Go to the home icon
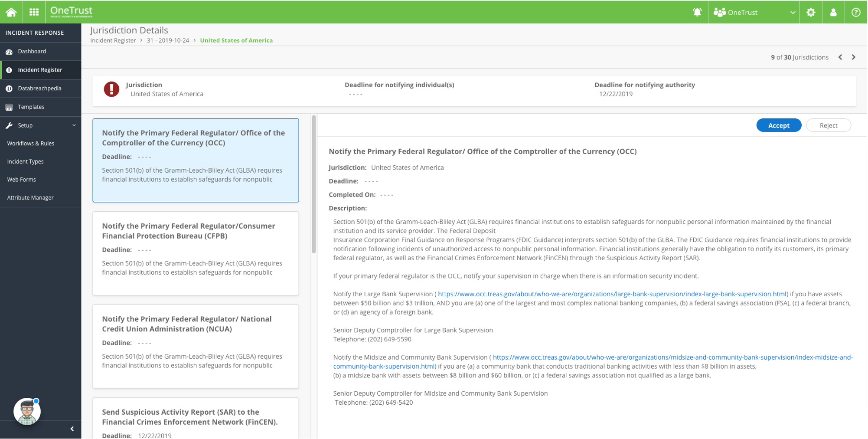This screenshot has height=439, width=868. click(11, 12)
